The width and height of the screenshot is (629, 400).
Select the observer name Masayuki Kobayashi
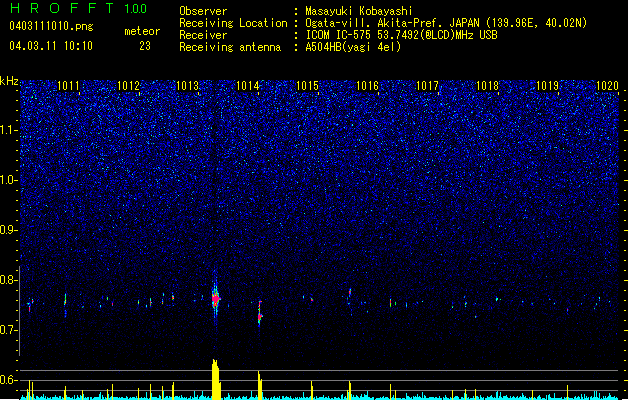[x=359, y=11]
